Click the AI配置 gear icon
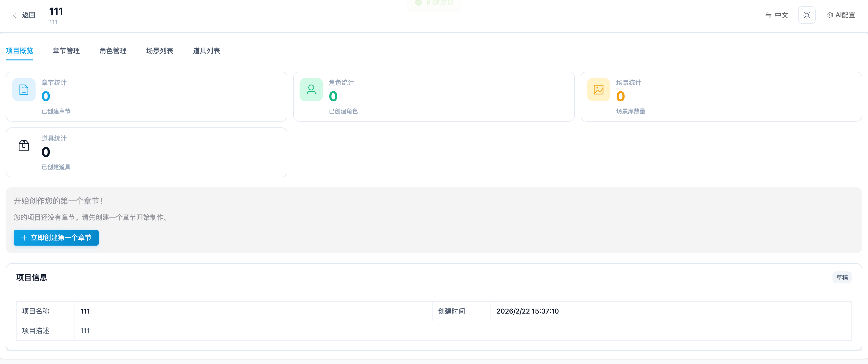This screenshot has height=364, width=868. point(830,15)
